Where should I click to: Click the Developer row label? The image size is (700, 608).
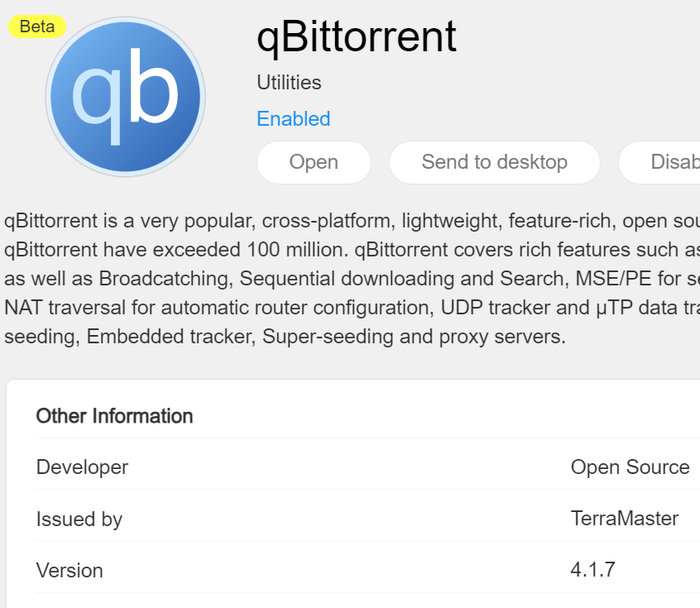82,467
